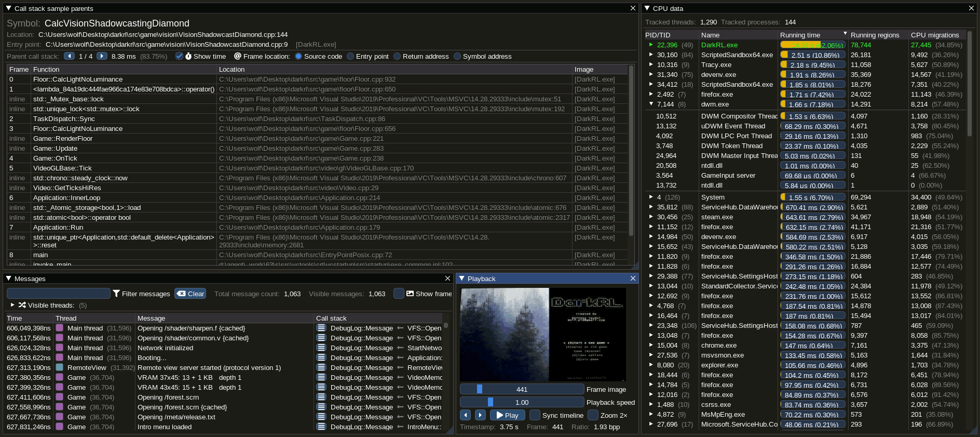Collapse the Playback panel triangle
This screenshot has height=437, width=980.
tap(462, 279)
